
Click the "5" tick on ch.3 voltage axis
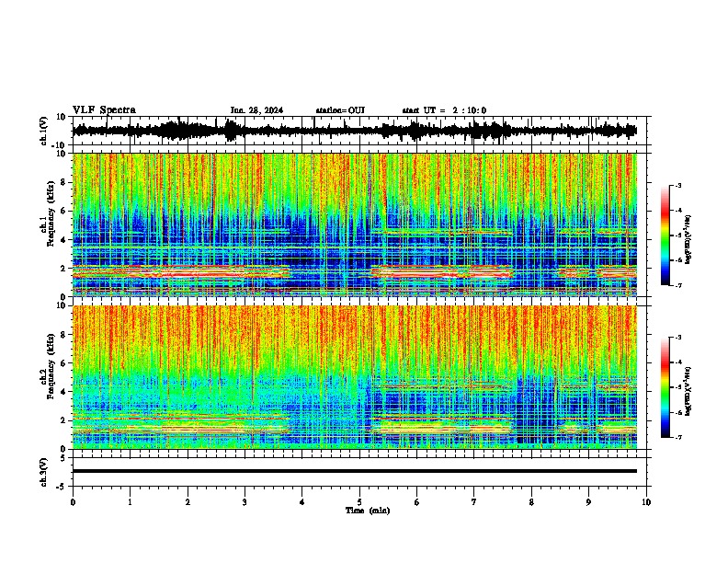(x=63, y=458)
